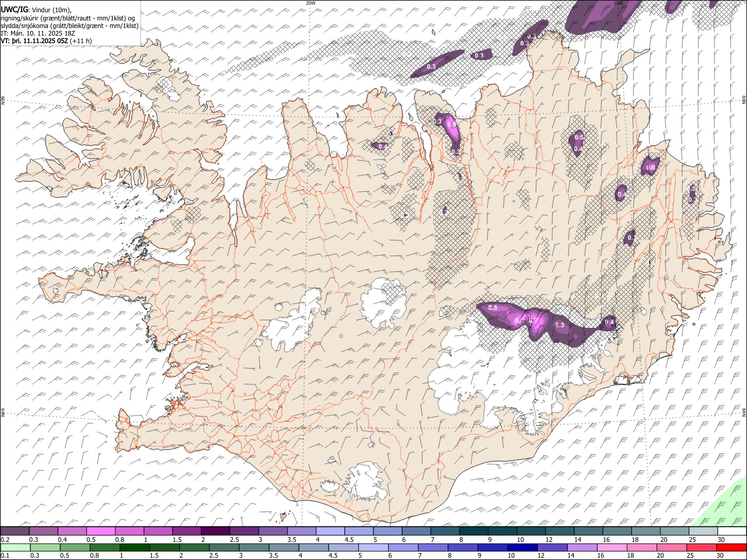The image size is (747, 560).
Task: Pick the bright pink 0.5 swatch in upper scale
Action: (100, 531)
